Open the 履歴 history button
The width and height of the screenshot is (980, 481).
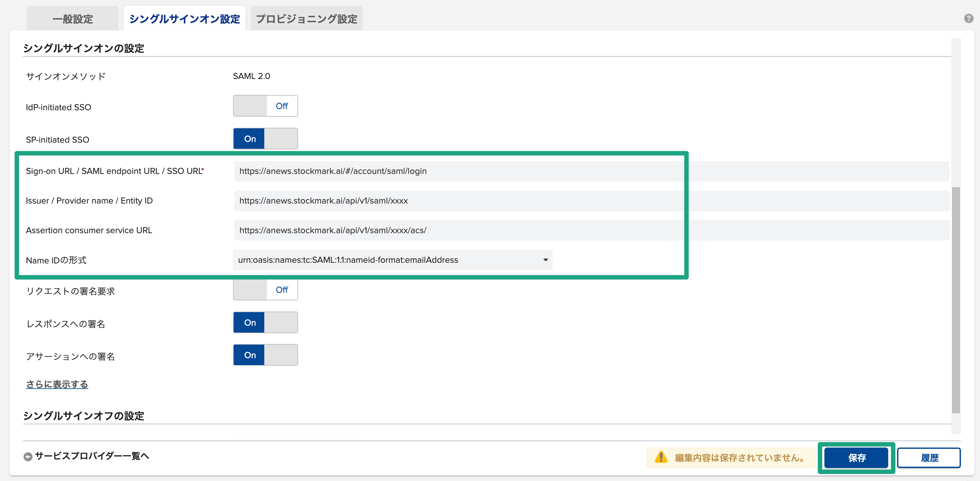(x=929, y=457)
